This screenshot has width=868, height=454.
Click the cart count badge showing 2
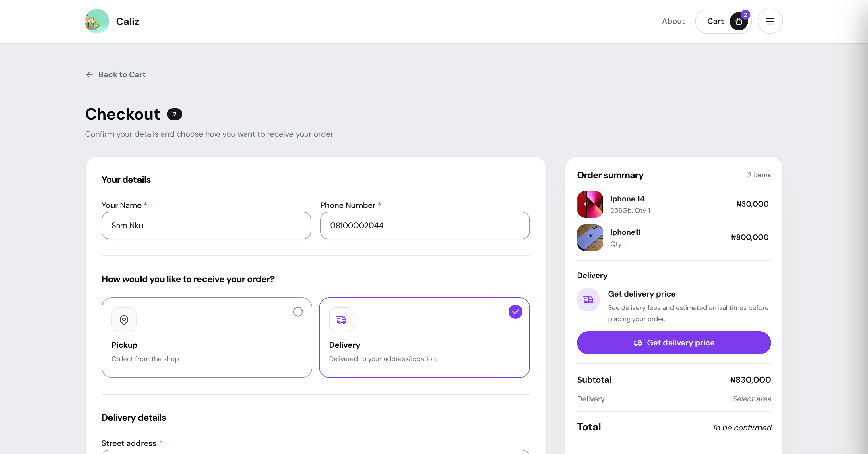tap(745, 14)
